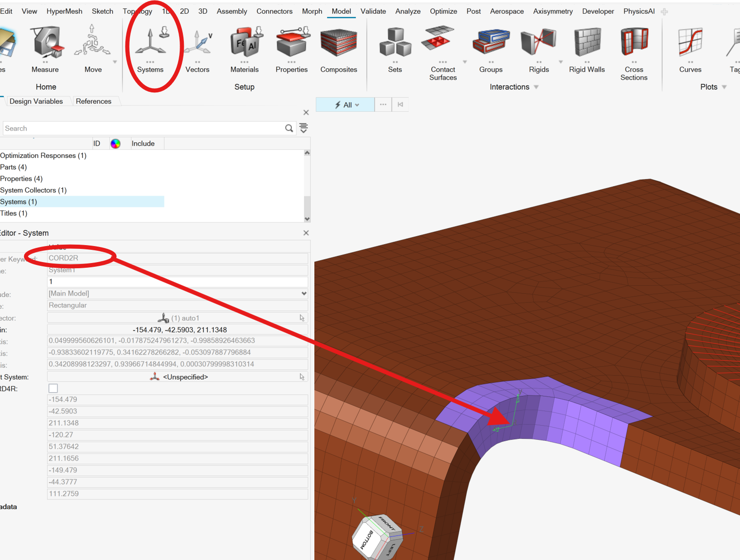
Task: Click the view cube orientation widget
Action: point(377,537)
